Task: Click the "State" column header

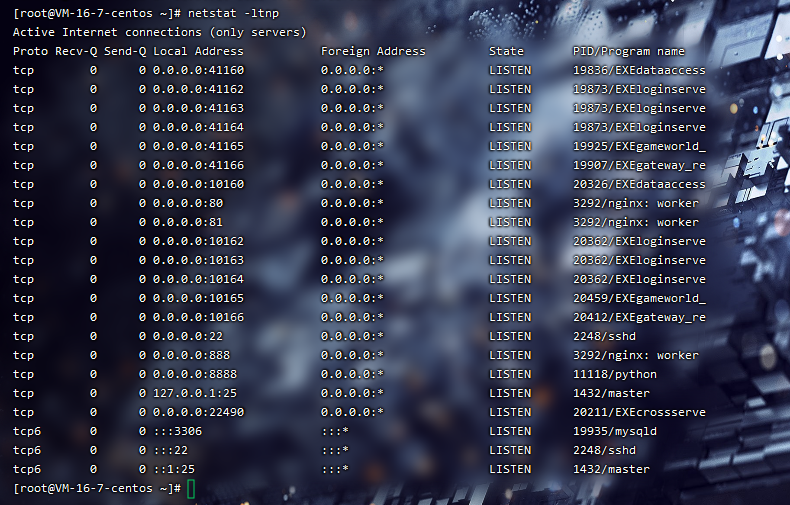Action: [506, 51]
